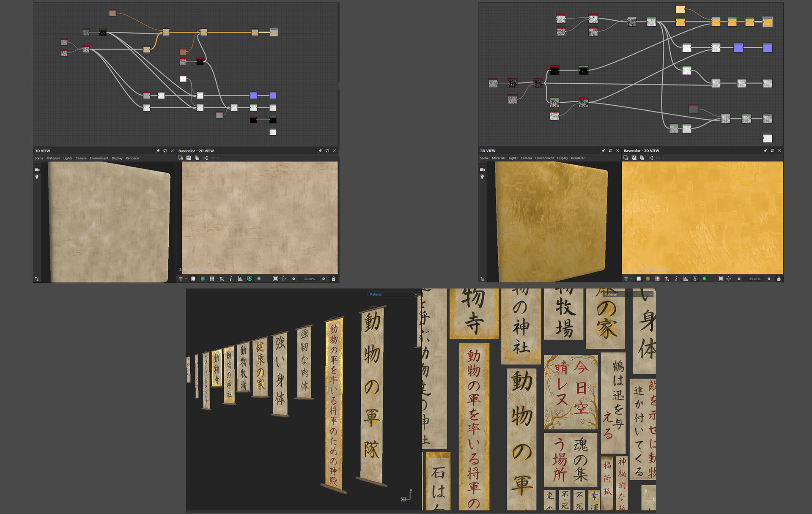Image resolution: width=812 pixels, height=514 pixels.
Task: Click camera icon in gold material 3D view
Action: click(x=482, y=170)
